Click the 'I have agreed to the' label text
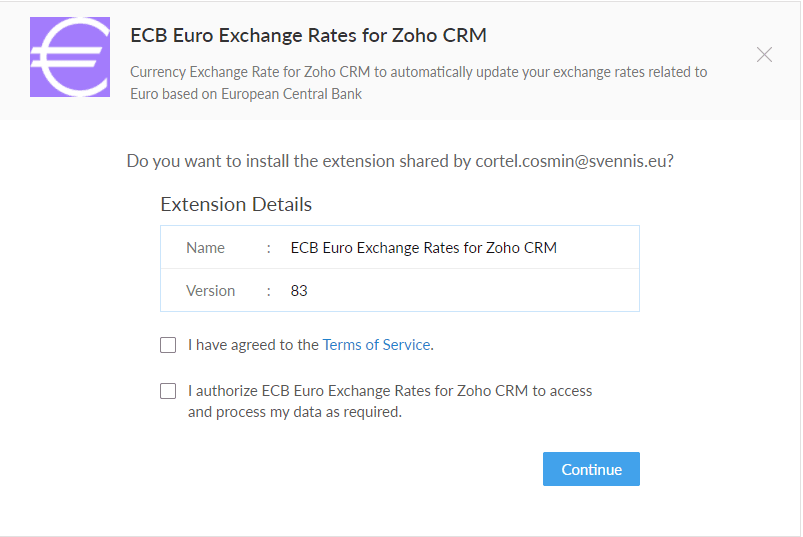 (x=253, y=345)
